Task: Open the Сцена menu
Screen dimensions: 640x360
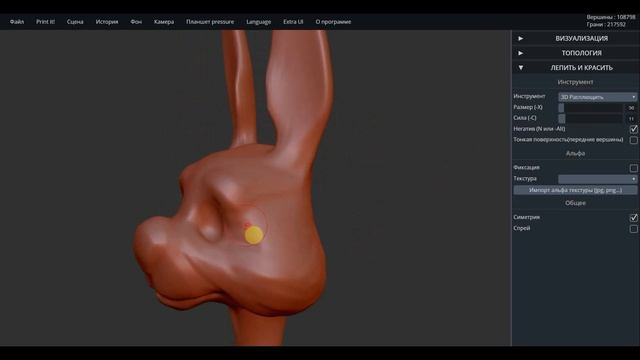Action: (75, 22)
